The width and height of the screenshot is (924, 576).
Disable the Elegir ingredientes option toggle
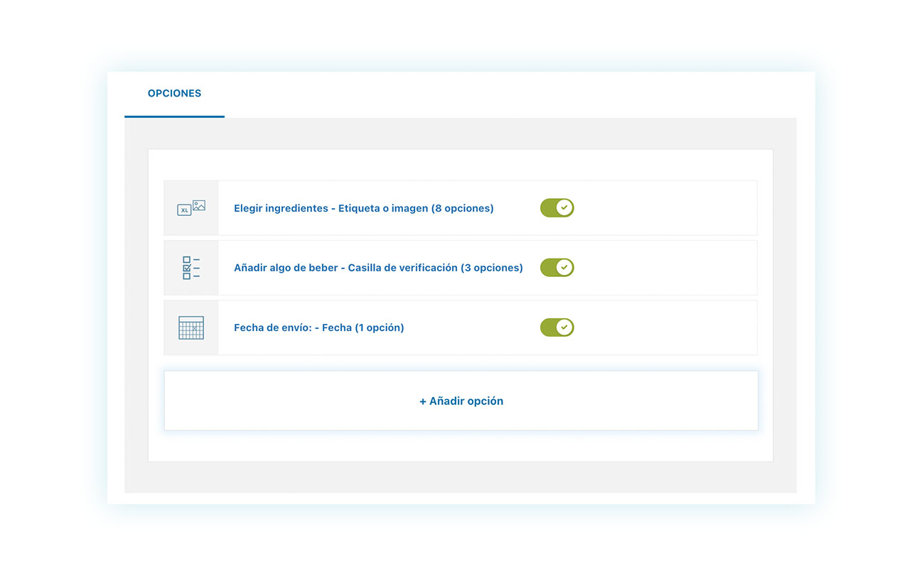(557, 208)
